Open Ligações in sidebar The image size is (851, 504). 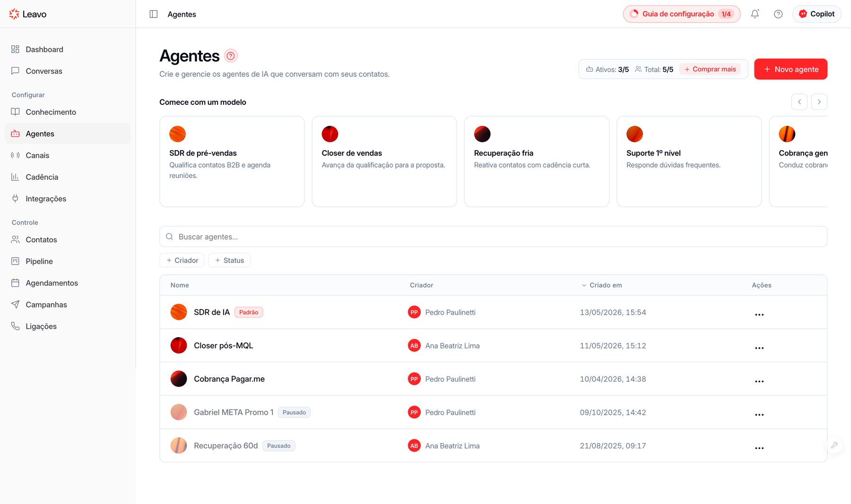point(68,326)
